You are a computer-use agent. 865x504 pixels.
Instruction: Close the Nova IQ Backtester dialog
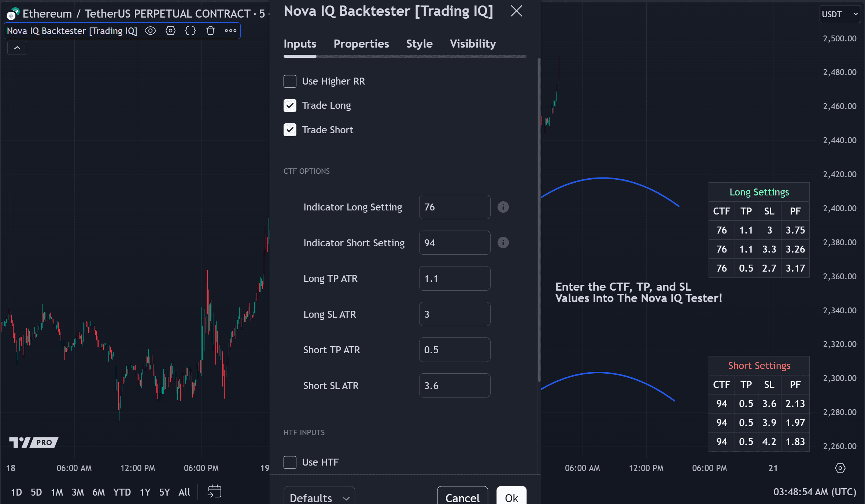point(516,11)
